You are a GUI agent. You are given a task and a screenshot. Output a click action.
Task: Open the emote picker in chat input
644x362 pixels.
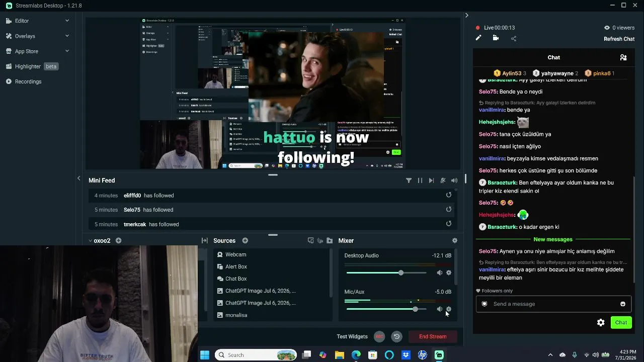click(x=623, y=304)
